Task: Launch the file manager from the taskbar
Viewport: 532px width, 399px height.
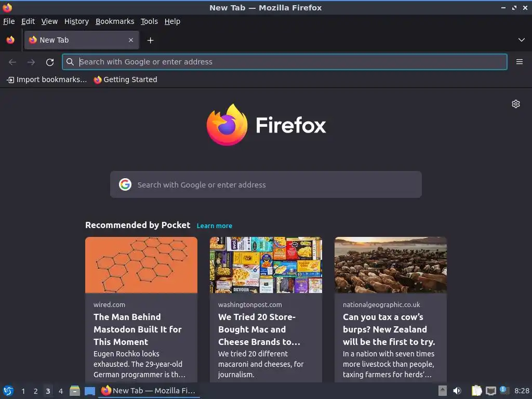Action: pos(75,391)
